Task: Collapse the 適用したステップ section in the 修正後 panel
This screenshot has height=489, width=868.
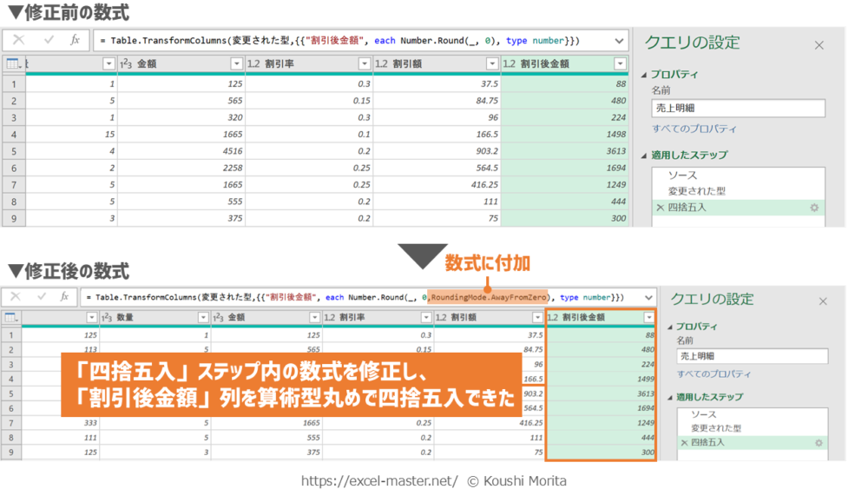Action: click(x=668, y=397)
